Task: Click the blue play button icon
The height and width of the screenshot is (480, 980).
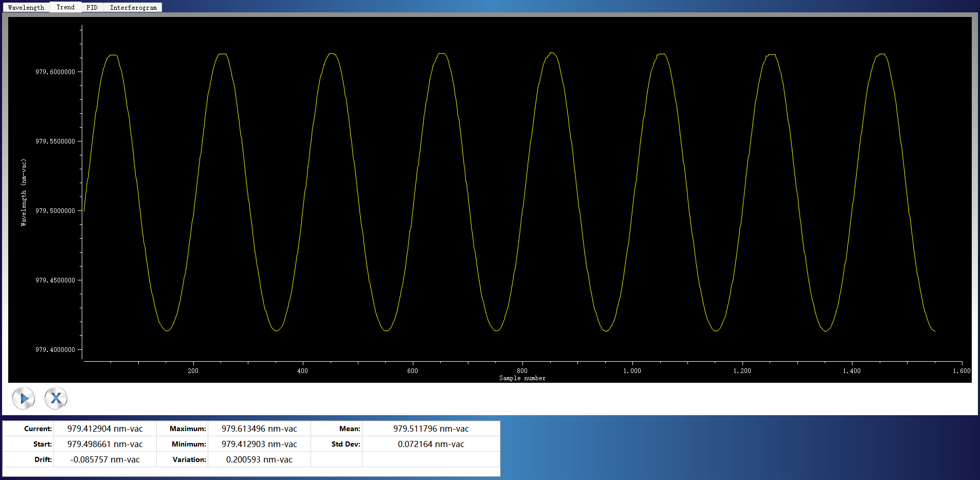Action: tap(24, 398)
